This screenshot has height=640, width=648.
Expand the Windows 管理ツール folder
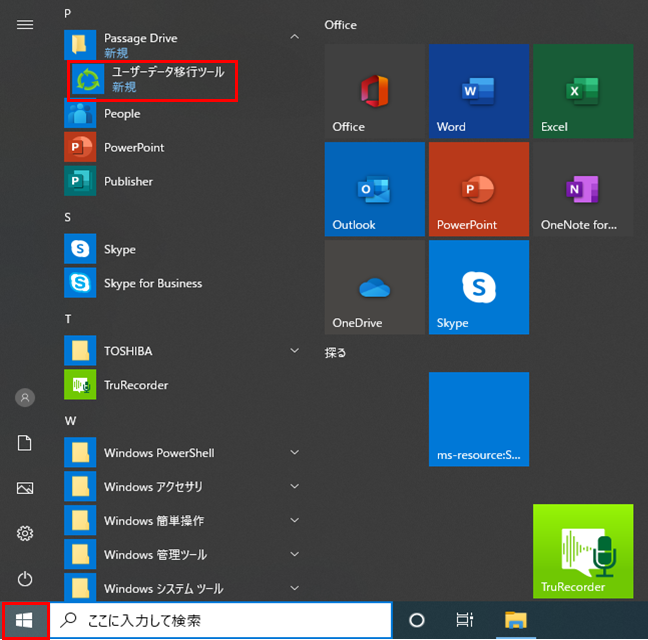[295, 554]
